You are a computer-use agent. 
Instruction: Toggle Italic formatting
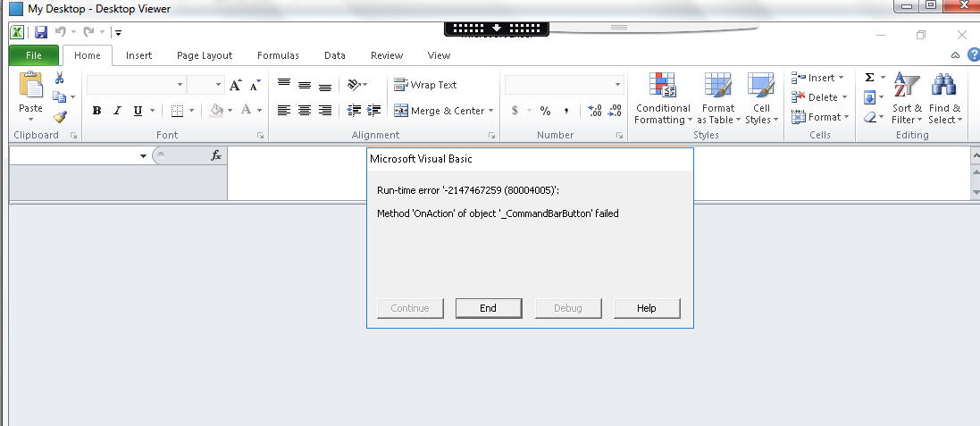pyautogui.click(x=117, y=111)
